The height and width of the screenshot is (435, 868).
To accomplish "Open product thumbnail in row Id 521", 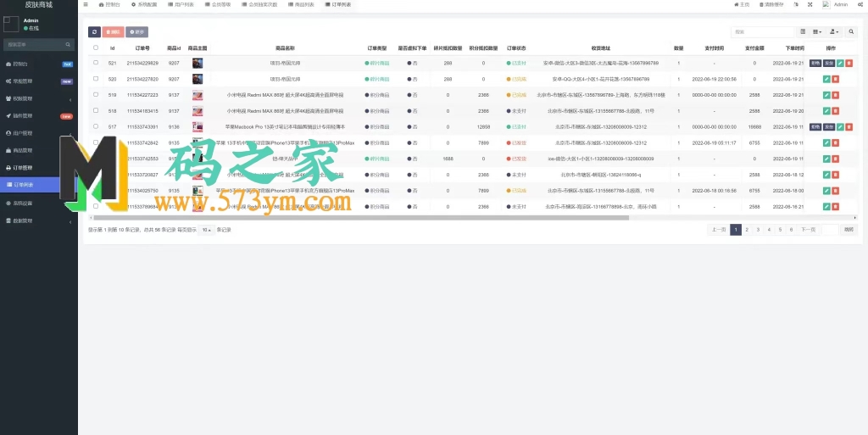I will tap(198, 63).
